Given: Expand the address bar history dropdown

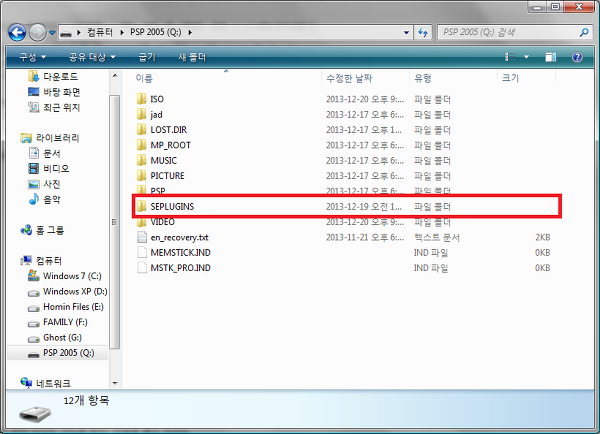Looking at the screenshot, I should click(x=406, y=33).
